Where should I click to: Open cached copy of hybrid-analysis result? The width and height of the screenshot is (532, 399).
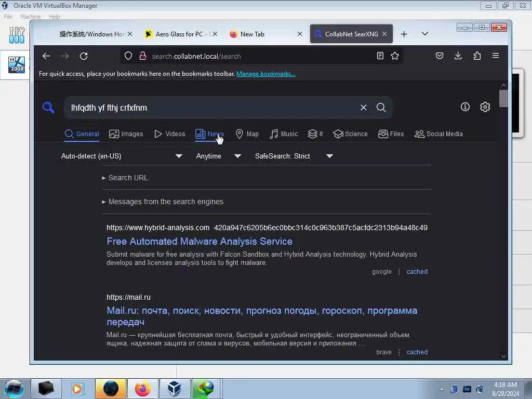click(x=417, y=271)
